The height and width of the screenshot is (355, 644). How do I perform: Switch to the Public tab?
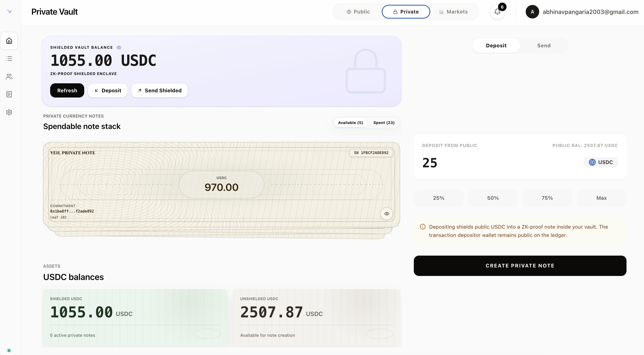[358, 12]
